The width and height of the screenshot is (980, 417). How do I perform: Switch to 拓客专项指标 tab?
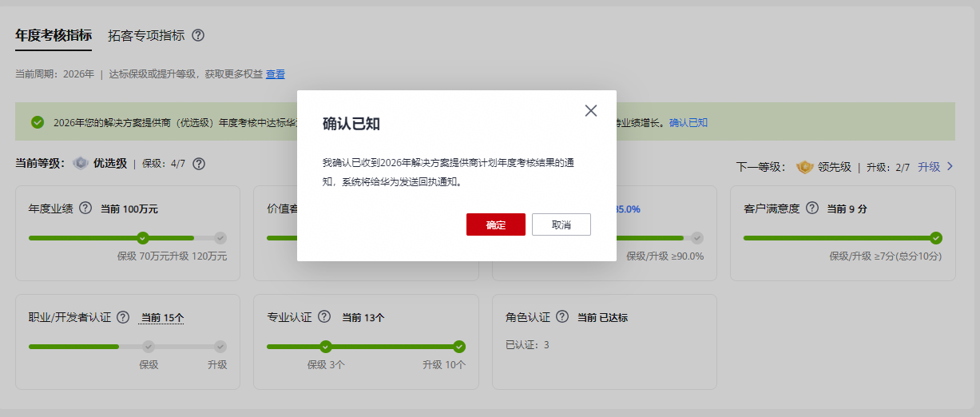(x=146, y=35)
